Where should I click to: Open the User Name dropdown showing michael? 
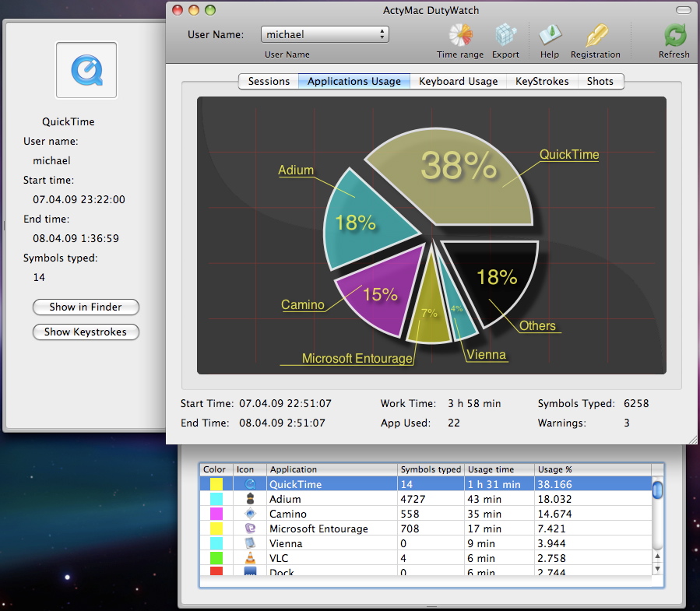point(325,34)
